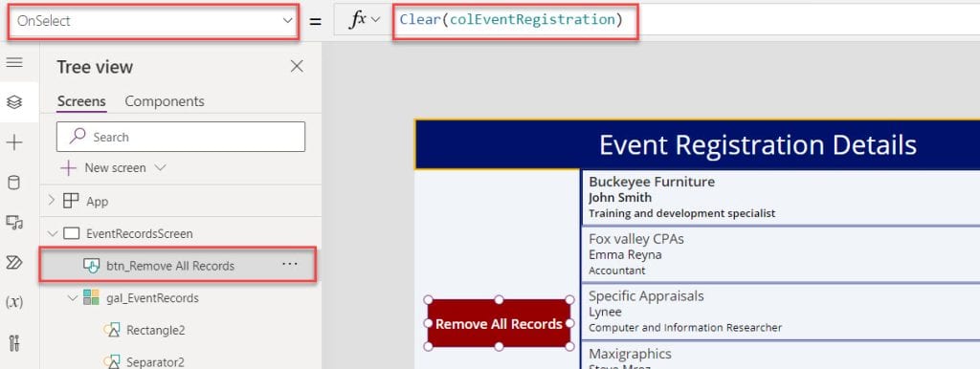Close the Tree view panel

point(297,66)
